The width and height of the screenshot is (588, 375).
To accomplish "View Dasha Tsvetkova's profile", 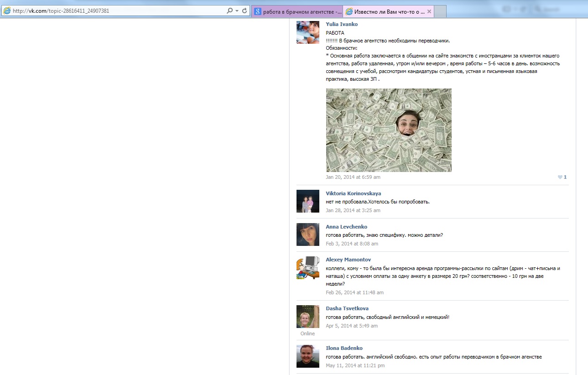I will click(x=347, y=308).
